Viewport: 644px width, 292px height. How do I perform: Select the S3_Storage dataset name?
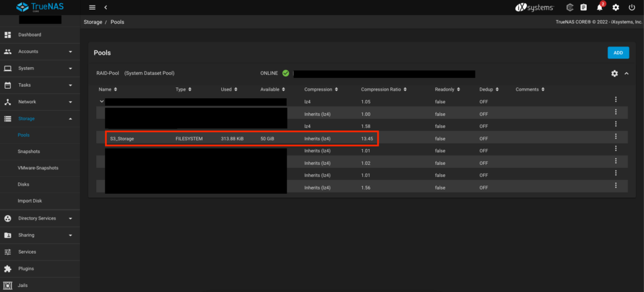pos(122,139)
